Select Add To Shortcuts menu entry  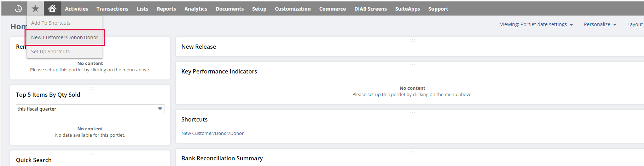(x=51, y=23)
